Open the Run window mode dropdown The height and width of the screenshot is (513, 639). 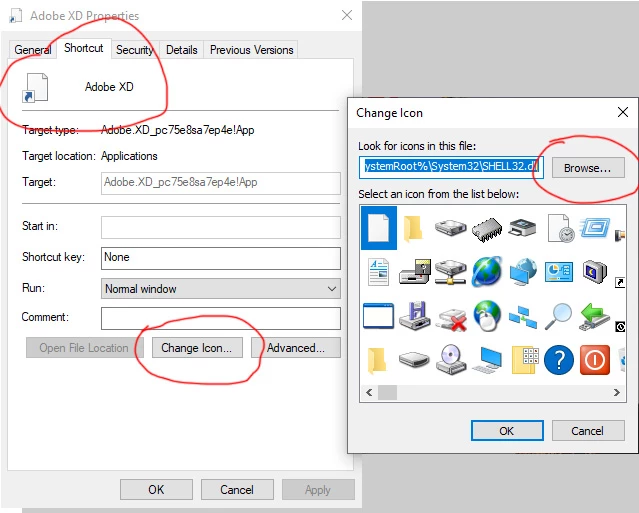[220, 288]
